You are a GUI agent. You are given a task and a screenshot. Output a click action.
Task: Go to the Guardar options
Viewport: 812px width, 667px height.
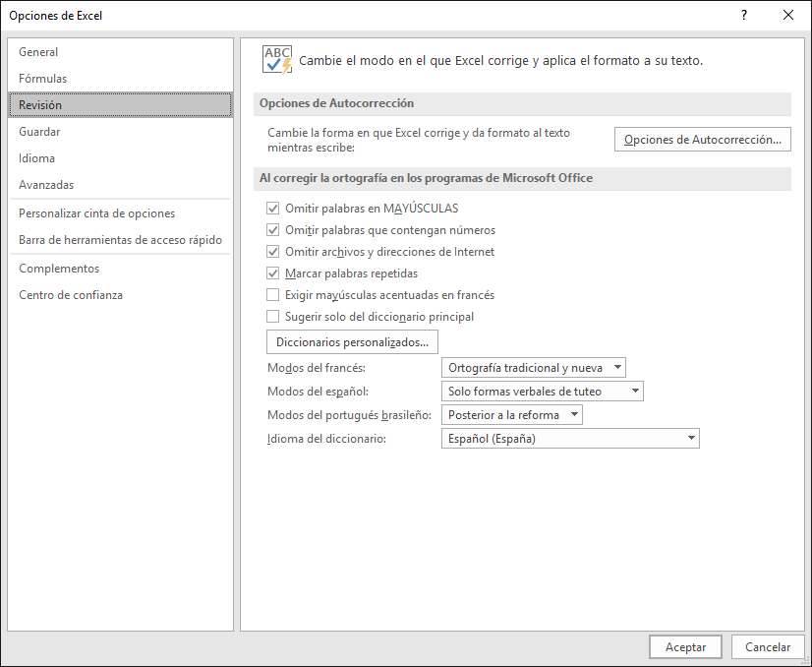[x=120, y=132]
